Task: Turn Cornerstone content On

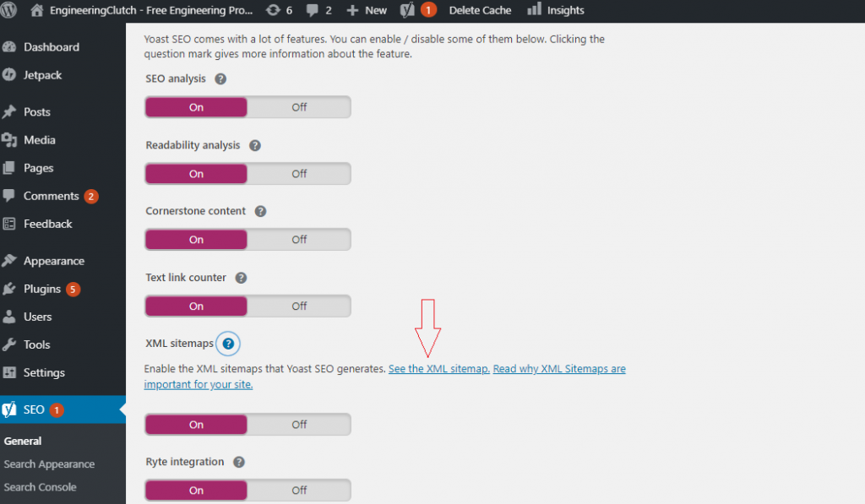Action: pos(196,239)
